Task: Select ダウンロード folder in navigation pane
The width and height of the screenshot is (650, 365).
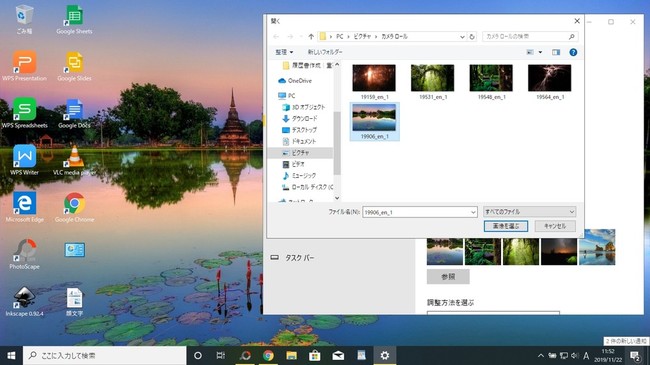Action: pyautogui.click(x=300, y=119)
